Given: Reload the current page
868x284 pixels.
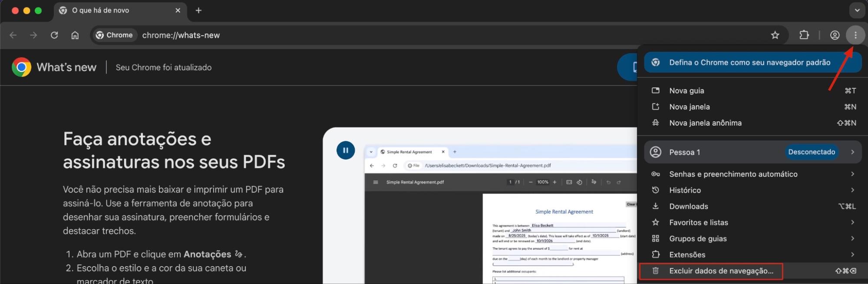Looking at the screenshot, I should pyautogui.click(x=54, y=35).
